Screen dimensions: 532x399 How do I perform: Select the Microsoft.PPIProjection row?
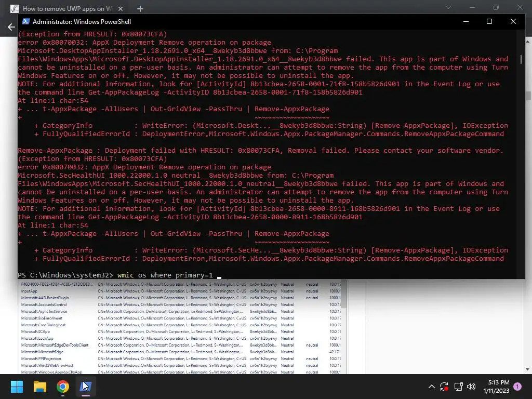180,358
